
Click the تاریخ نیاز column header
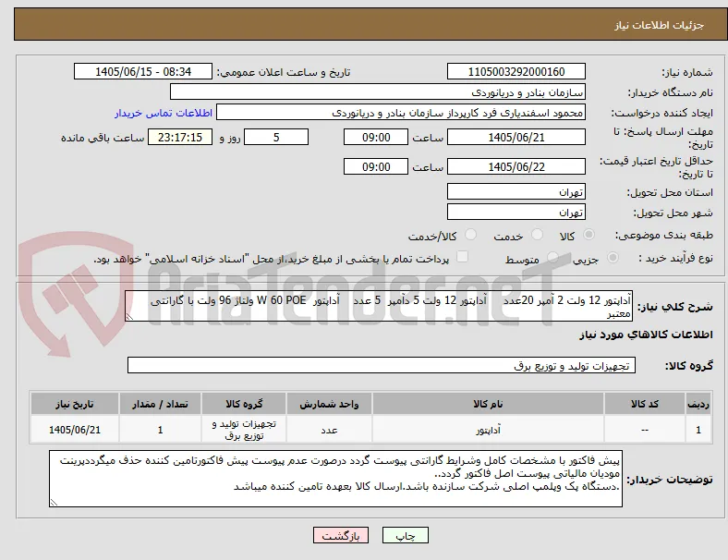click(75, 404)
